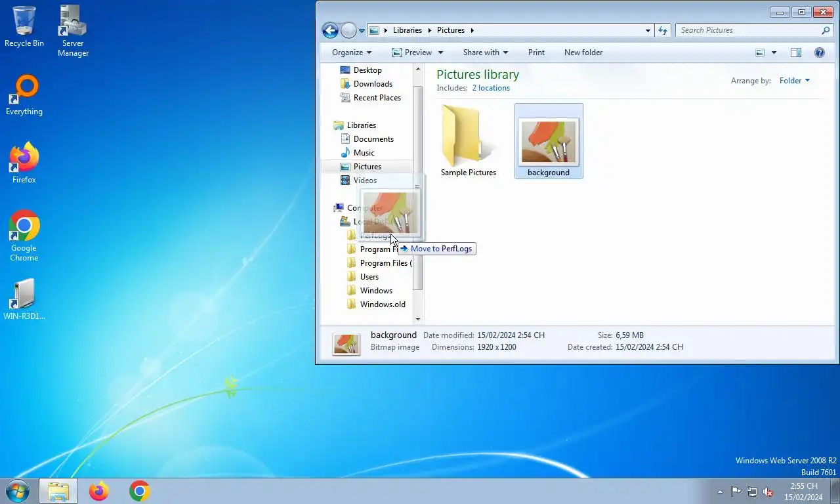Viewport: 840px width, 504px height.
Task: Go back with the Explorer Back button
Action: tap(330, 30)
